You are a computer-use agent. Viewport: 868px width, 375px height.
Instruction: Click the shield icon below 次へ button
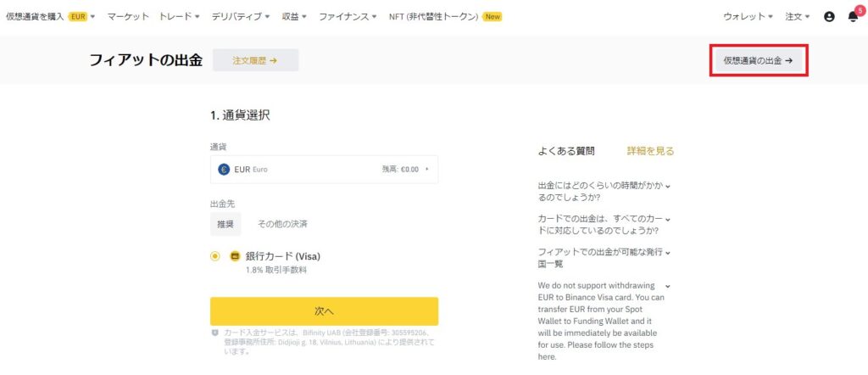215,333
